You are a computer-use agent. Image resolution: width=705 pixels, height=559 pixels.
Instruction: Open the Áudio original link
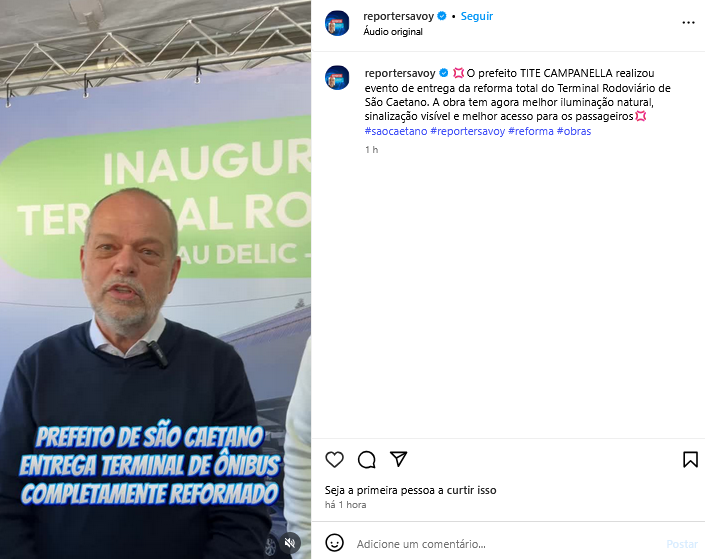click(x=393, y=31)
